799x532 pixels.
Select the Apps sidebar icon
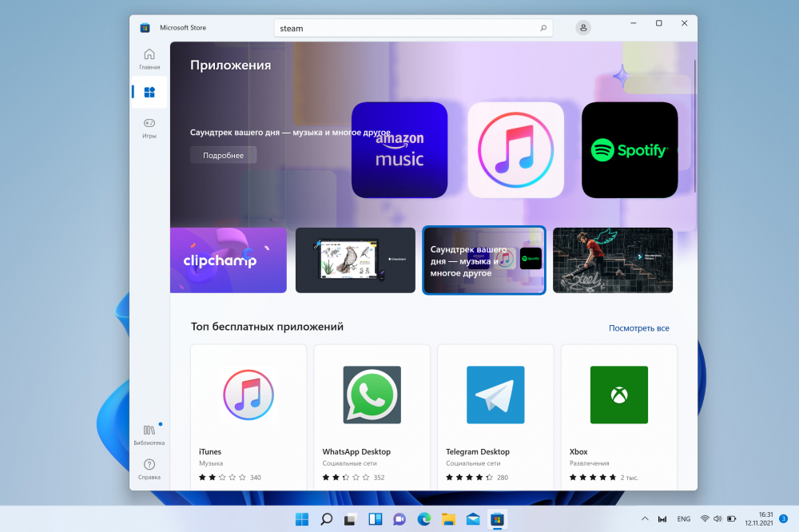(149, 92)
